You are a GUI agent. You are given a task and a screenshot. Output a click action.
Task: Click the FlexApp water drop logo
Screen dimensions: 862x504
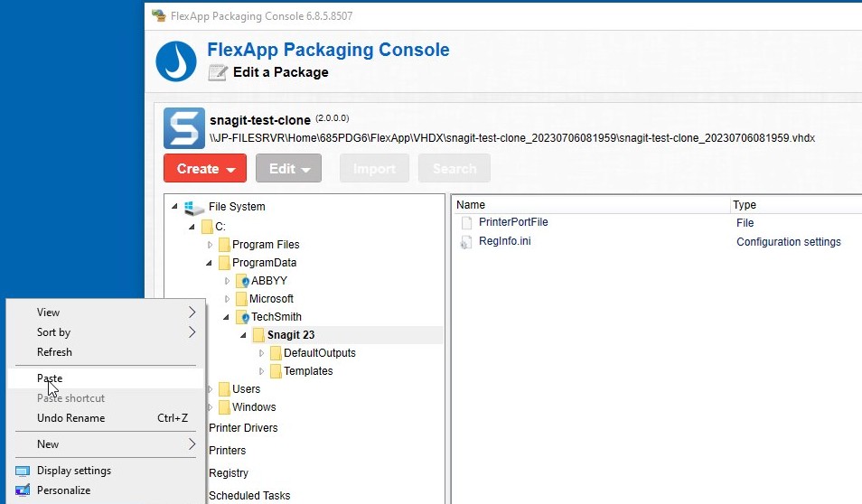(176, 61)
